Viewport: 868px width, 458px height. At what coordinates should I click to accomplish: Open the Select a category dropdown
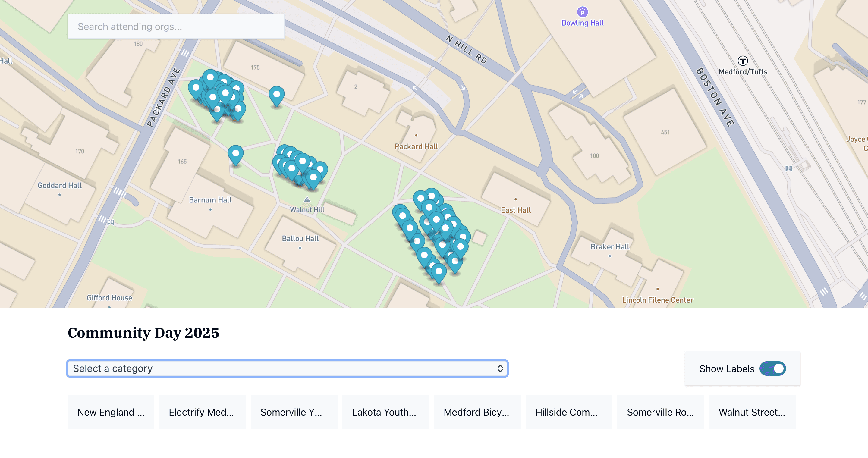[x=287, y=369]
